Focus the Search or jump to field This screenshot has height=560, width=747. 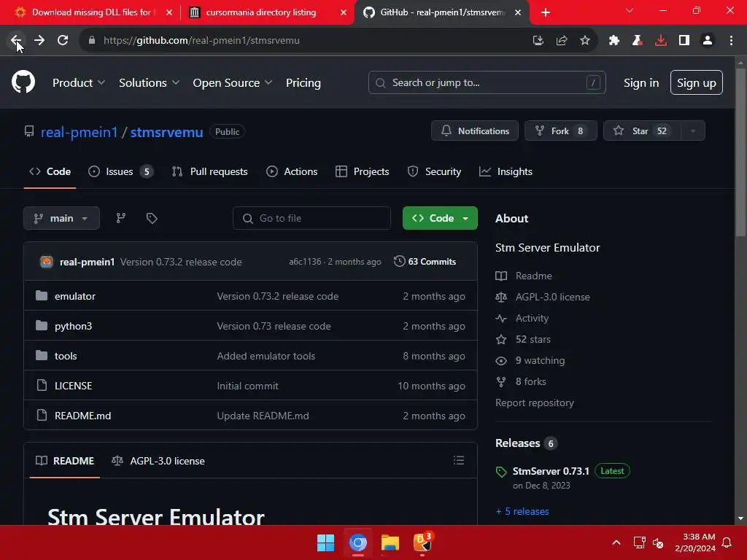[487, 83]
